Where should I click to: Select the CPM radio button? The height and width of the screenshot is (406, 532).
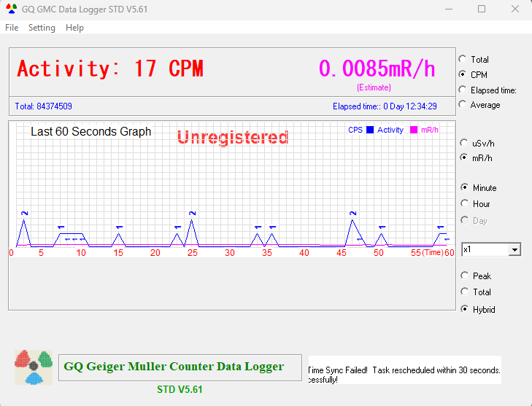click(463, 74)
